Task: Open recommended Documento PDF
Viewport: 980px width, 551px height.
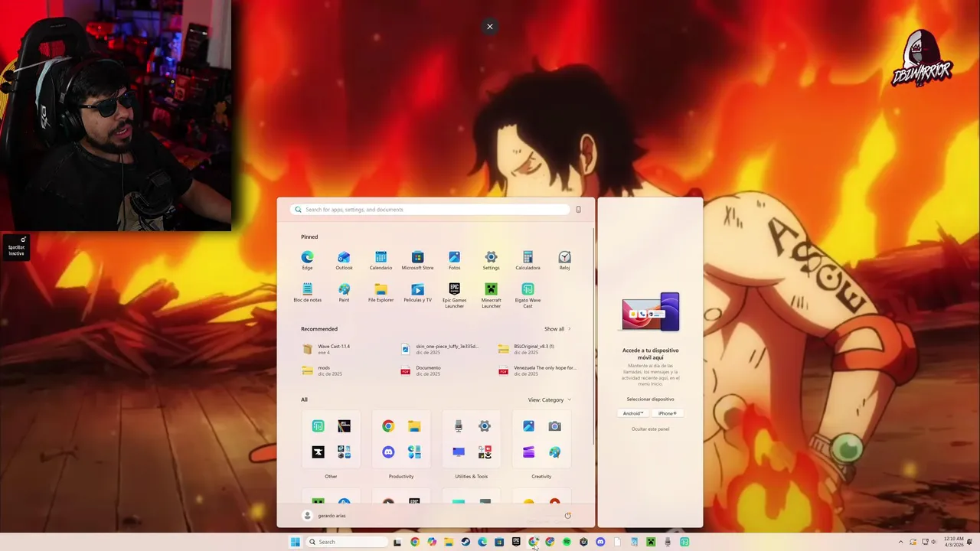Action: click(x=421, y=370)
